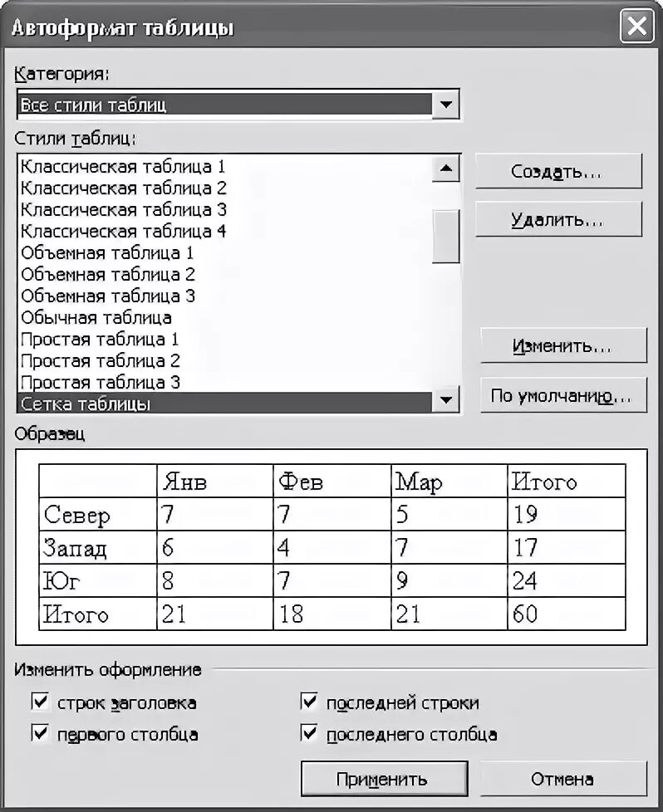Image resolution: width=663 pixels, height=812 pixels.
Task: Click the Удалить button
Action: coord(558,219)
